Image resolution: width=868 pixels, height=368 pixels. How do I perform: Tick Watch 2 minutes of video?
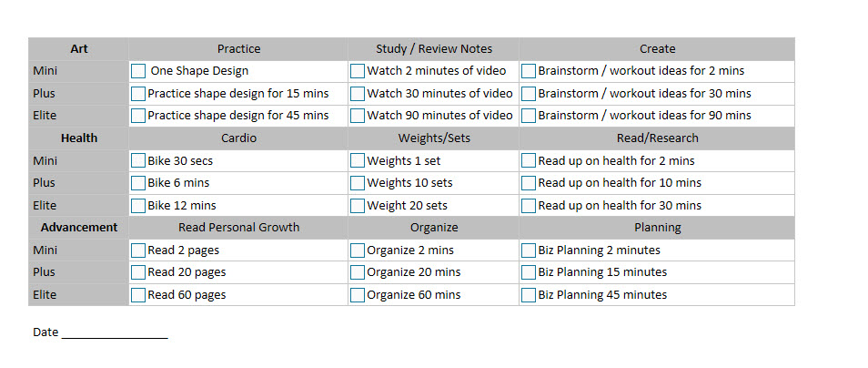(x=358, y=71)
